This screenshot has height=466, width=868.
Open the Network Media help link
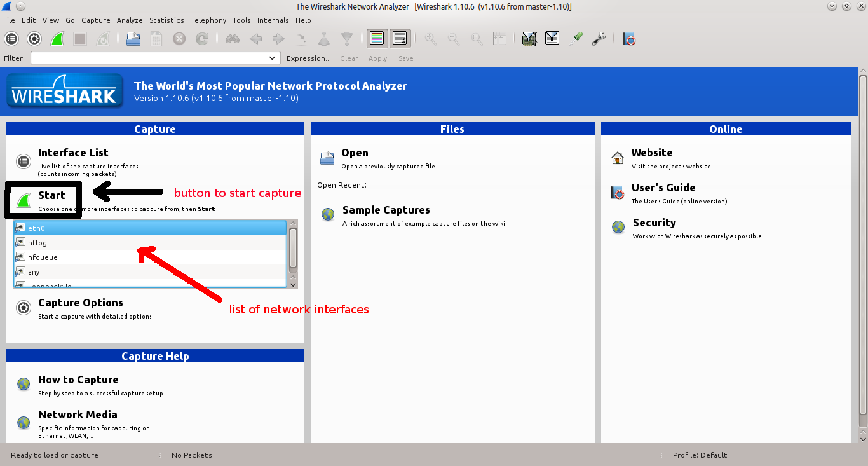[78, 415]
